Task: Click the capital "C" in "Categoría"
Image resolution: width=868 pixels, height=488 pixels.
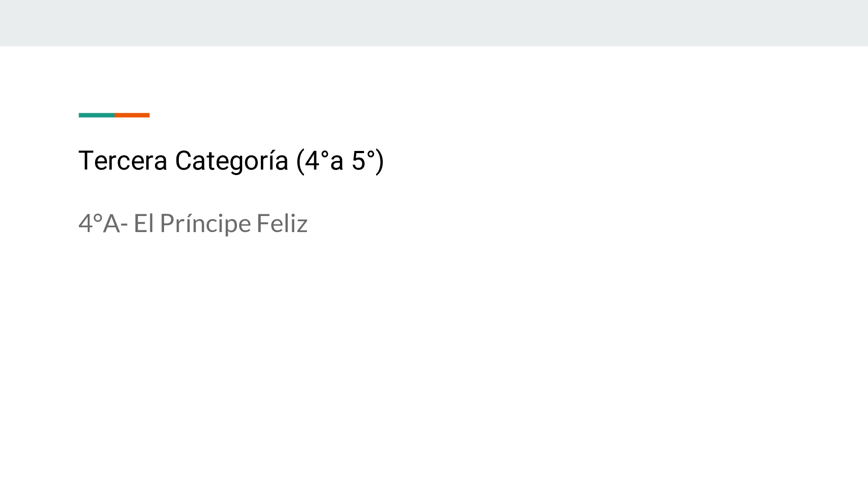Action: (184, 161)
